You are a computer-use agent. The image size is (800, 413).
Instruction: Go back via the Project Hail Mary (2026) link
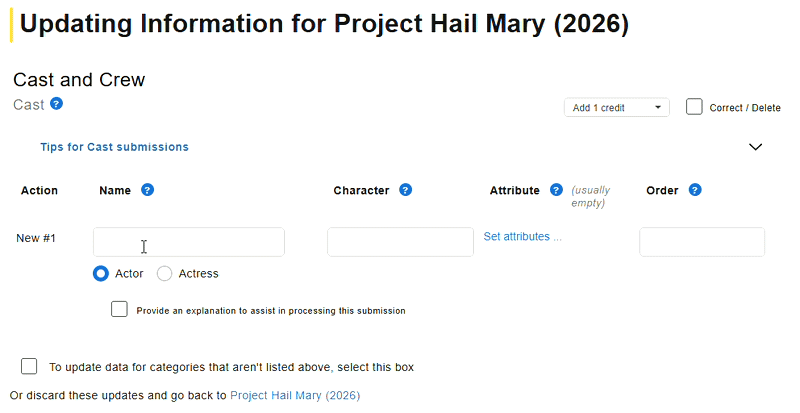[x=294, y=395]
